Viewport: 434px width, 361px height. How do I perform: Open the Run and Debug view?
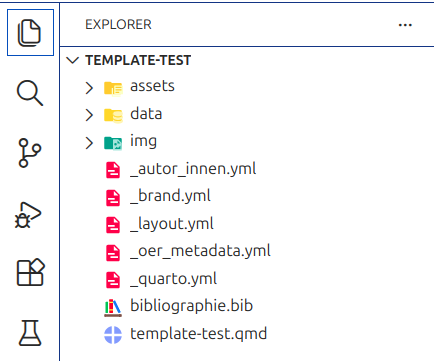[29, 215]
